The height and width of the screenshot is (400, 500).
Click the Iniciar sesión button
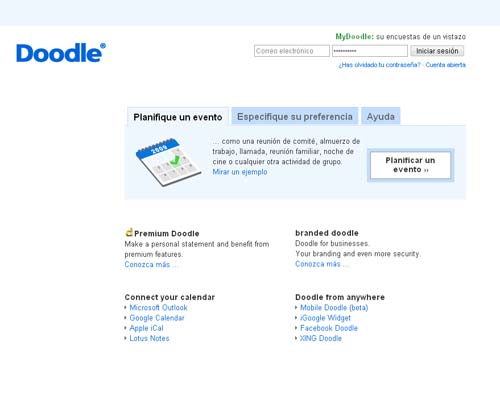(437, 51)
